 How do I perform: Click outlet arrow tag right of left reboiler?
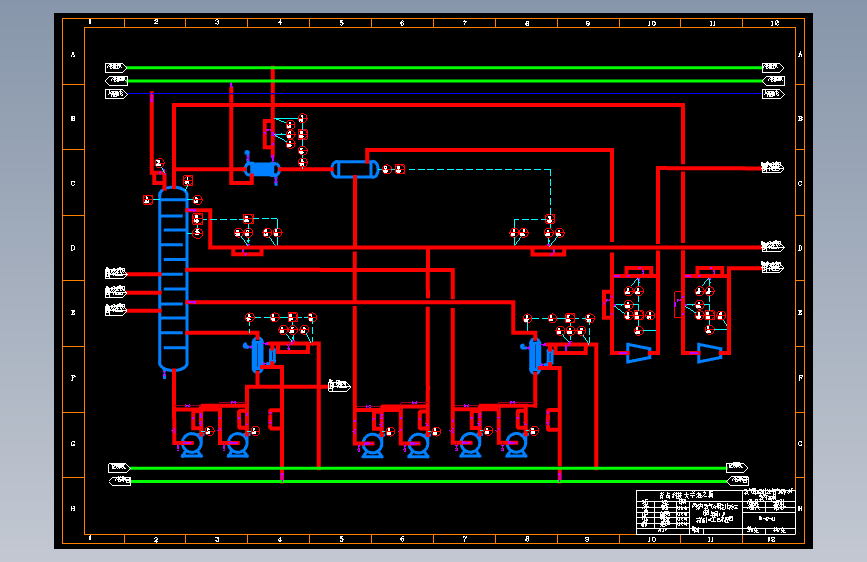[339, 386]
